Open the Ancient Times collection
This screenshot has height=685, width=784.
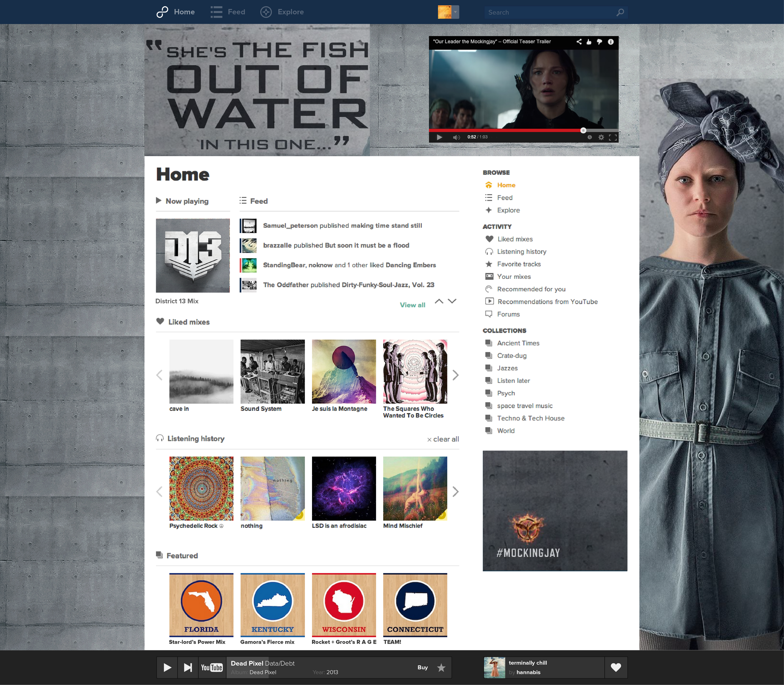point(518,343)
